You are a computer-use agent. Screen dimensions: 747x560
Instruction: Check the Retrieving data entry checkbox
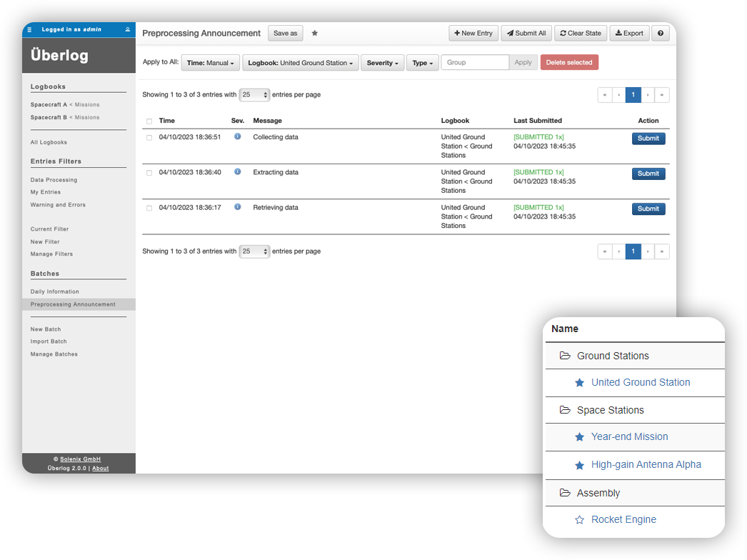click(x=149, y=209)
